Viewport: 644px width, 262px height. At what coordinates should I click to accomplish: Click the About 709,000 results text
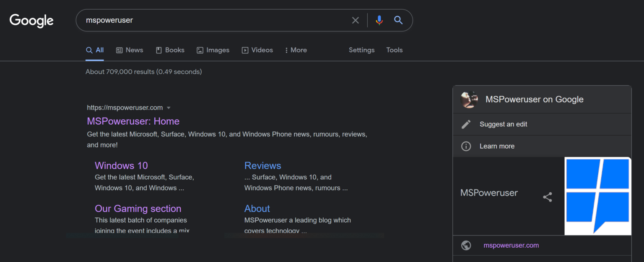(x=144, y=72)
